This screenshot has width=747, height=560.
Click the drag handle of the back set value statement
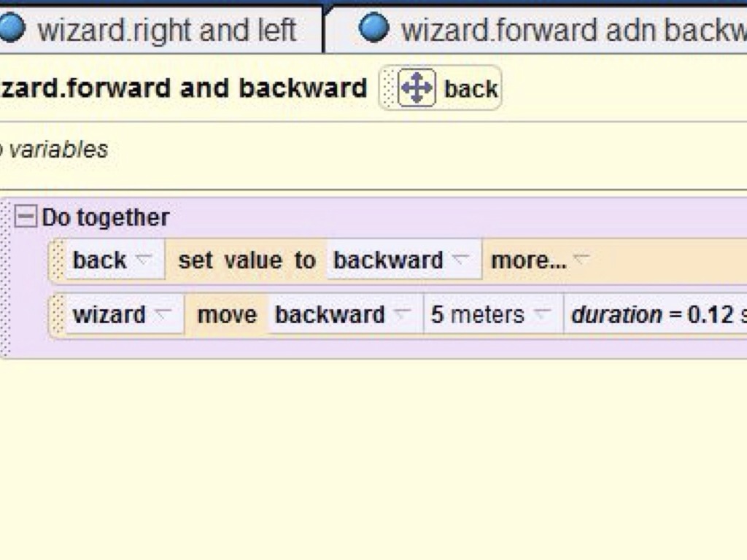[57, 260]
